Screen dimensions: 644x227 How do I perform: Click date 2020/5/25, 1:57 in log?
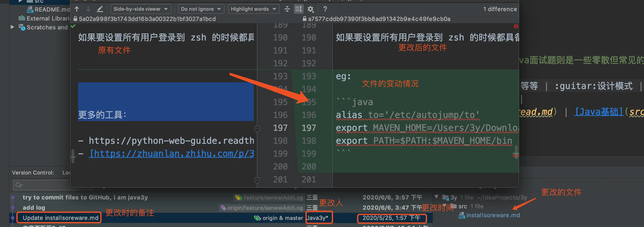click(x=392, y=218)
